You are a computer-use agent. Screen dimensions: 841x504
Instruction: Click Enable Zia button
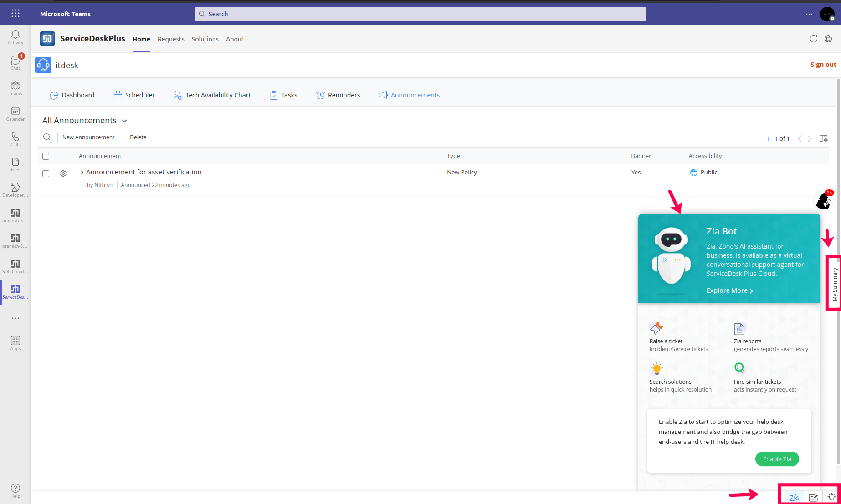click(x=777, y=459)
